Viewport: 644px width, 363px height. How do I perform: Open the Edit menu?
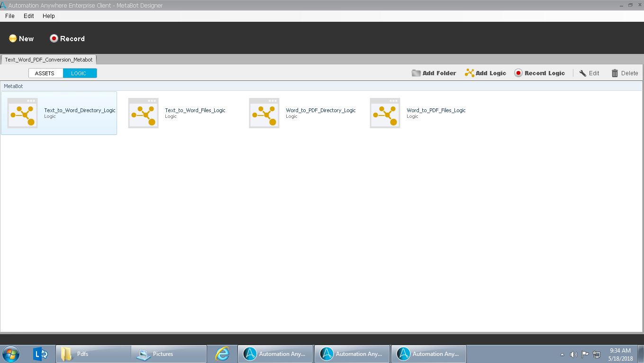click(29, 16)
